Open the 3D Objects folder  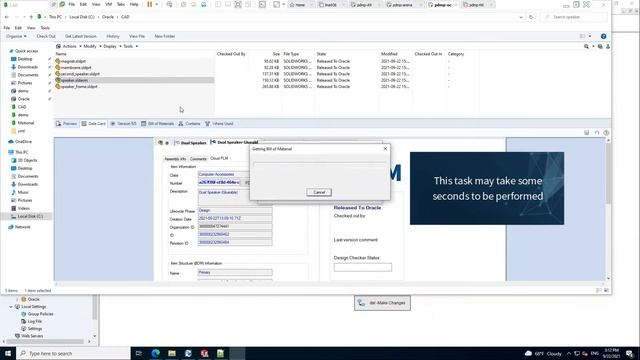click(27, 160)
